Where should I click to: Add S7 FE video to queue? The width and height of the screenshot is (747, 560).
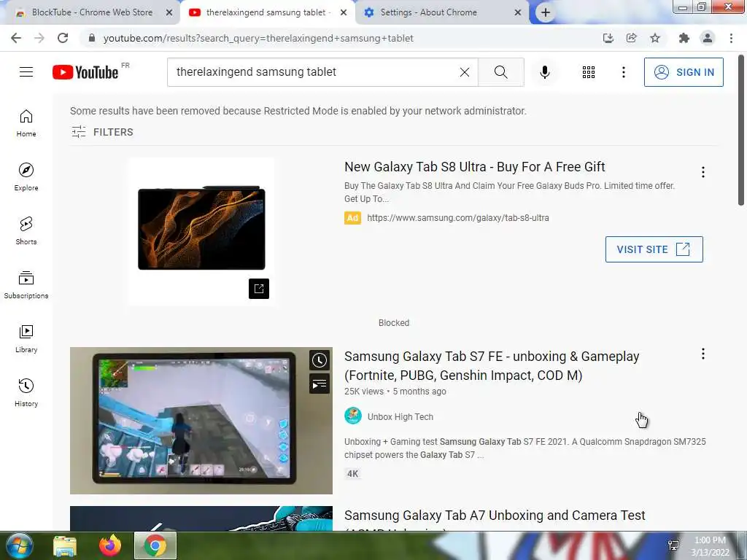tap(320, 384)
